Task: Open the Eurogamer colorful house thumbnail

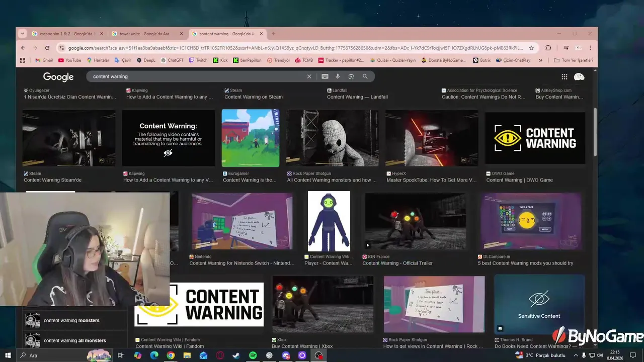Action: [251, 138]
